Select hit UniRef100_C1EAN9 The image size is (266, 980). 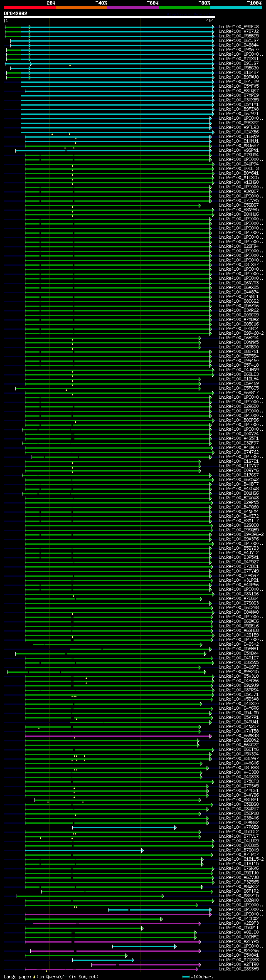[239, 136]
